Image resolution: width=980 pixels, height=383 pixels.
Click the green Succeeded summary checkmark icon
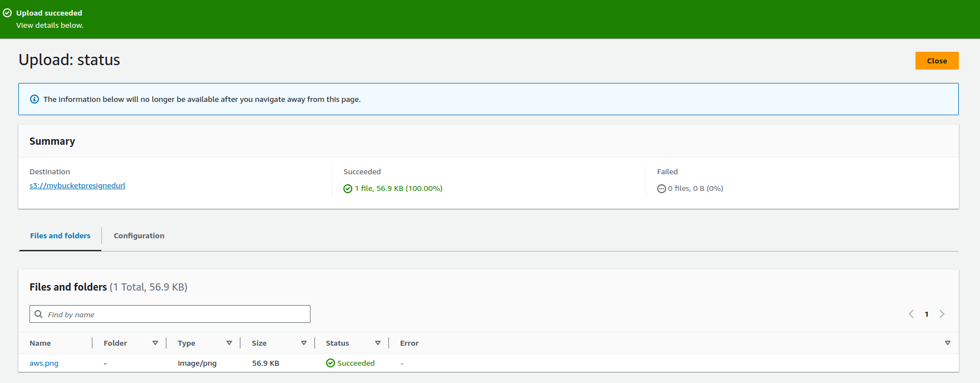348,189
